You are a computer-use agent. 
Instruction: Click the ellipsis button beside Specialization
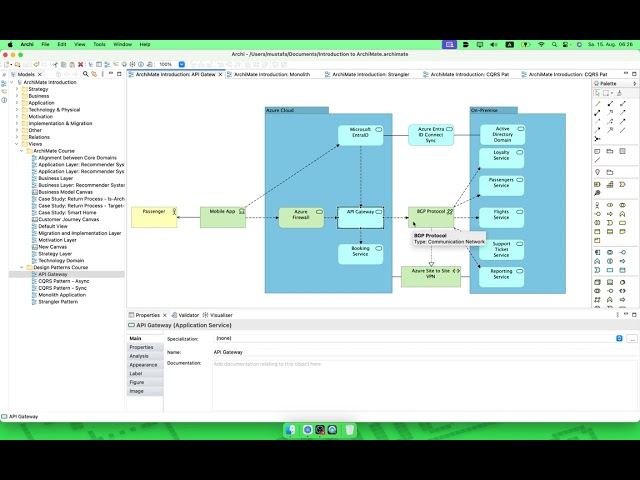pyautogui.click(x=632, y=338)
